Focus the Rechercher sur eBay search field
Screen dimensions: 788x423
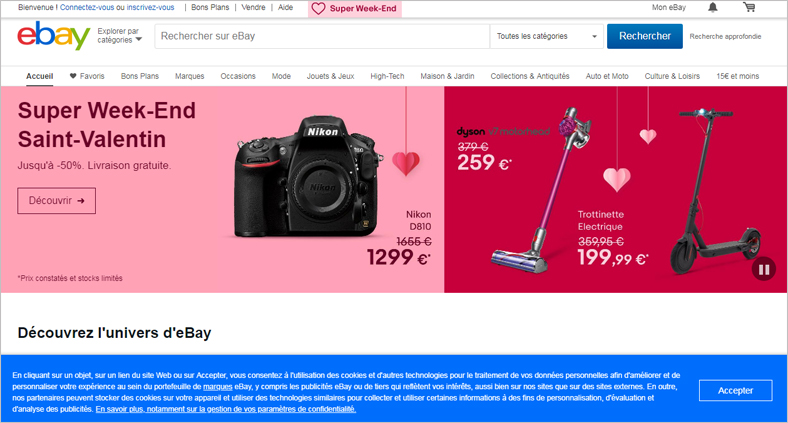[322, 36]
